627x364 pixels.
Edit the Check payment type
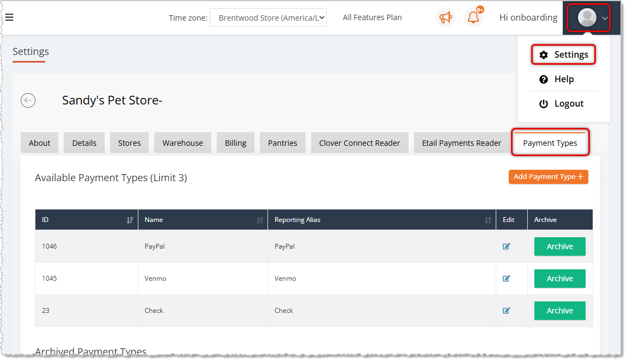(x=506, y=311)
